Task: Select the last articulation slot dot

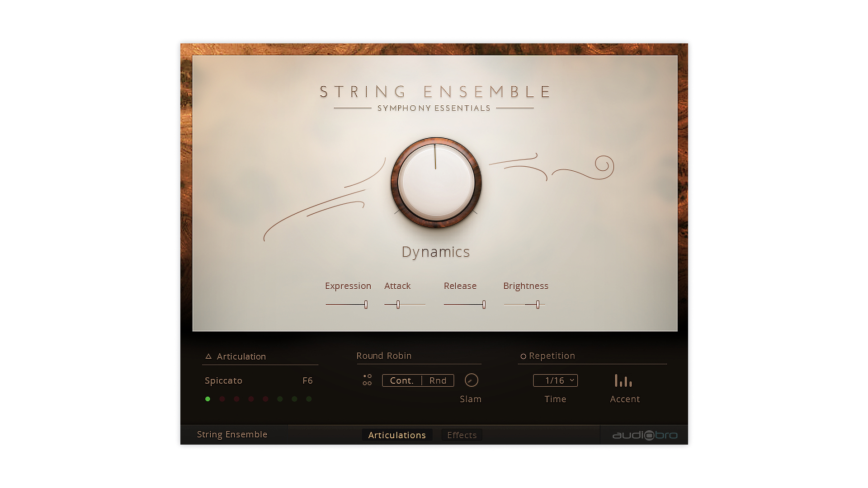Action: pyautogui.click(x=309, y=399)
